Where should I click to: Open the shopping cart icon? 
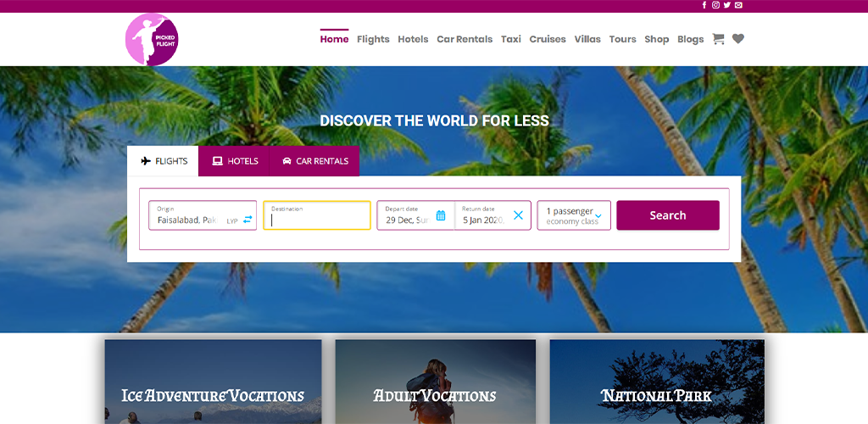[718, 39]
